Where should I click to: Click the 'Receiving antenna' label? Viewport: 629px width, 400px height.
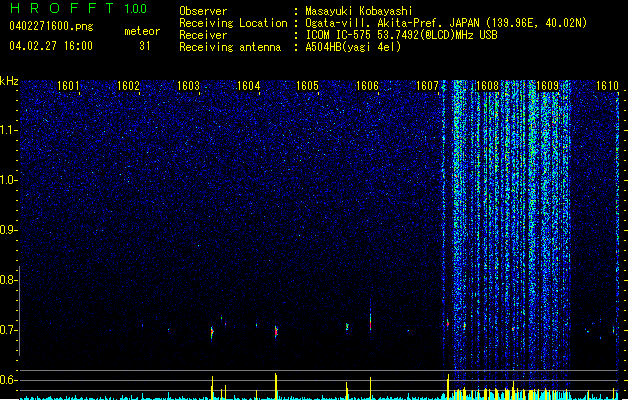[x=230, y=47]
